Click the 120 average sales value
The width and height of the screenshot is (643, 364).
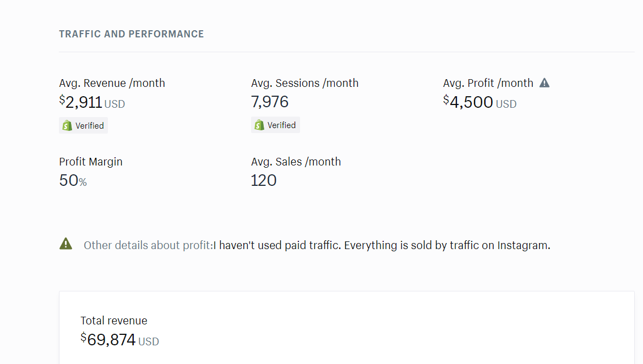click(x=264, y=180)
